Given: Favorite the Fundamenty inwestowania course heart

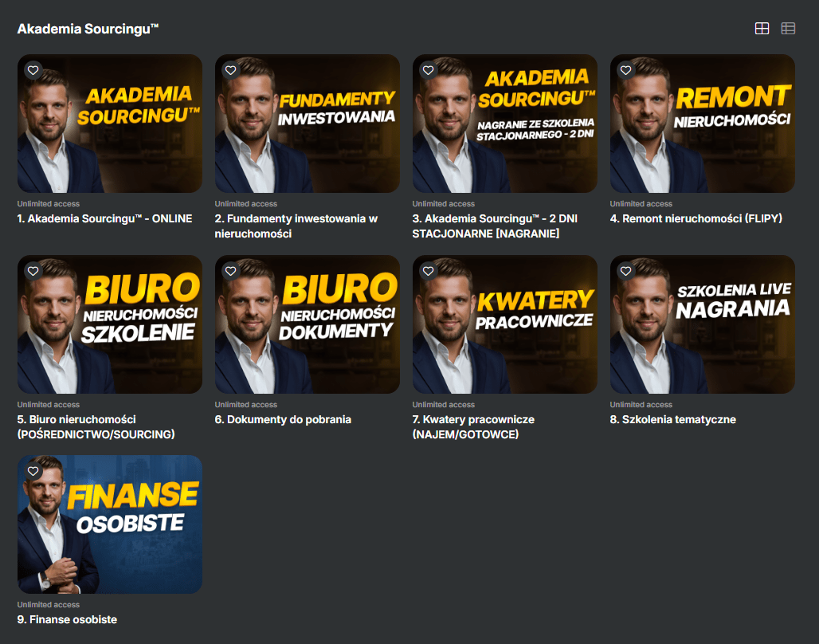Looking at the screenshot, I should pos(230,70).
